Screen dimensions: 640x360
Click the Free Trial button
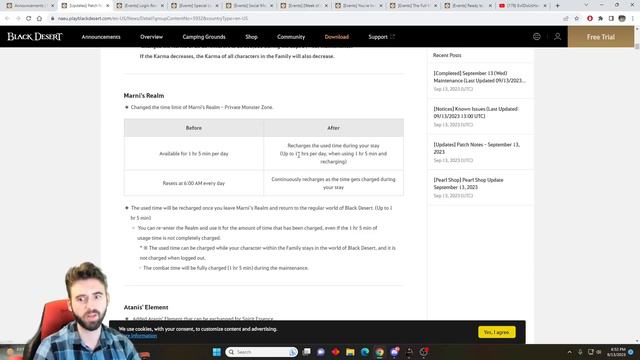coord(601,37)
